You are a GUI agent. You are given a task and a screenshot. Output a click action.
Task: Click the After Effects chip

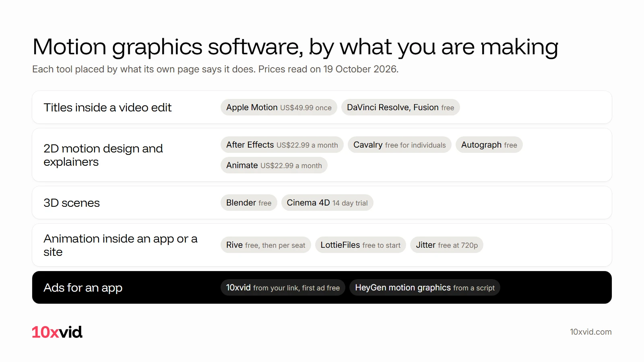tap(282, 145)
